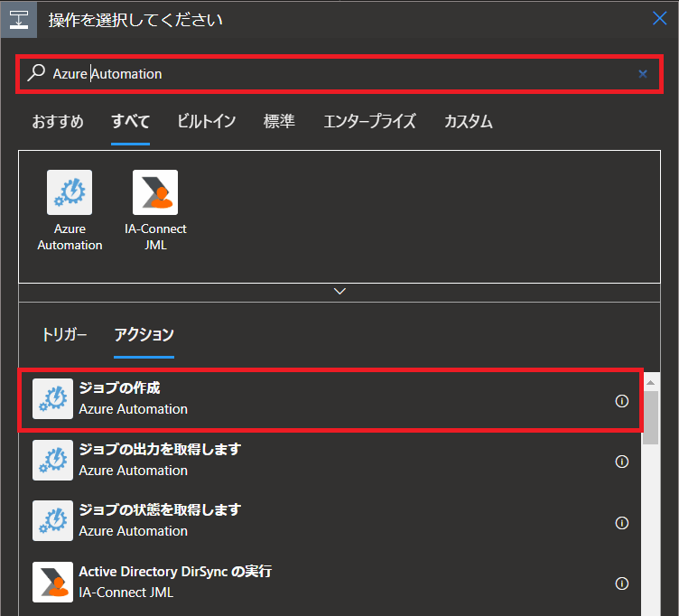Click info icon for Active Directory DirSync
The height and width of the screenshot is (616, 679).
[621, 583]
